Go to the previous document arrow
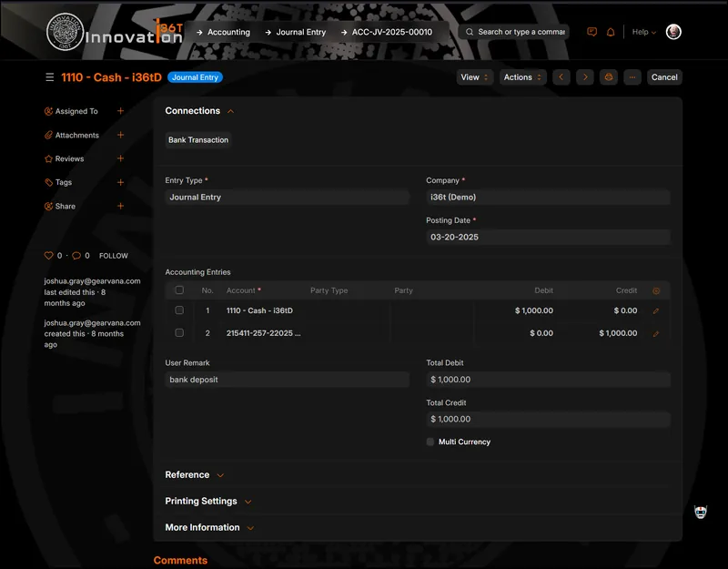 point(561,77)
